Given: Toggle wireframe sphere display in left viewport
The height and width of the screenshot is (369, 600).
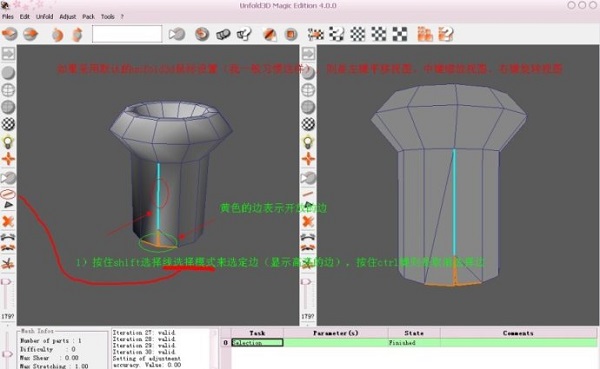Looking at the screenshot, I should (8, 90).
